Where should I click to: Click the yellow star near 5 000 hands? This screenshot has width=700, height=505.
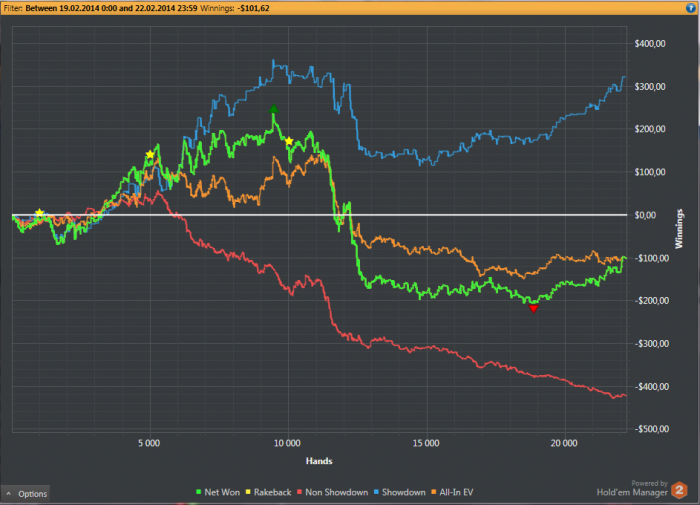(150, 154)
